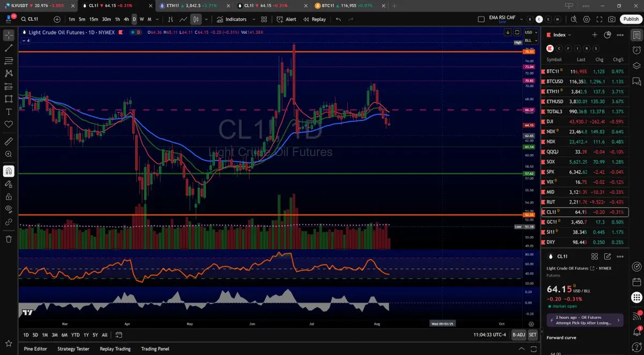Screen dimensions: 644x355
Task: Enter fullscreen mode
Action: click(x=599, y=19)
